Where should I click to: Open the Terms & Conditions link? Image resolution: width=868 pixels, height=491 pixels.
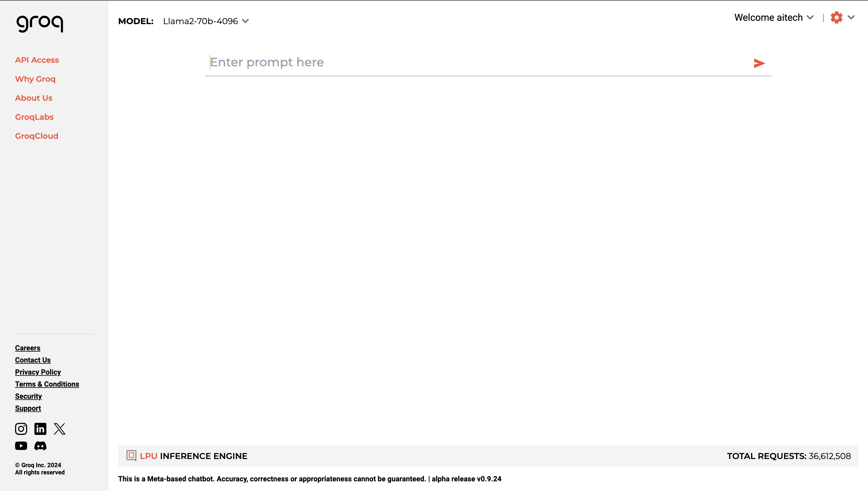(47, 384)
